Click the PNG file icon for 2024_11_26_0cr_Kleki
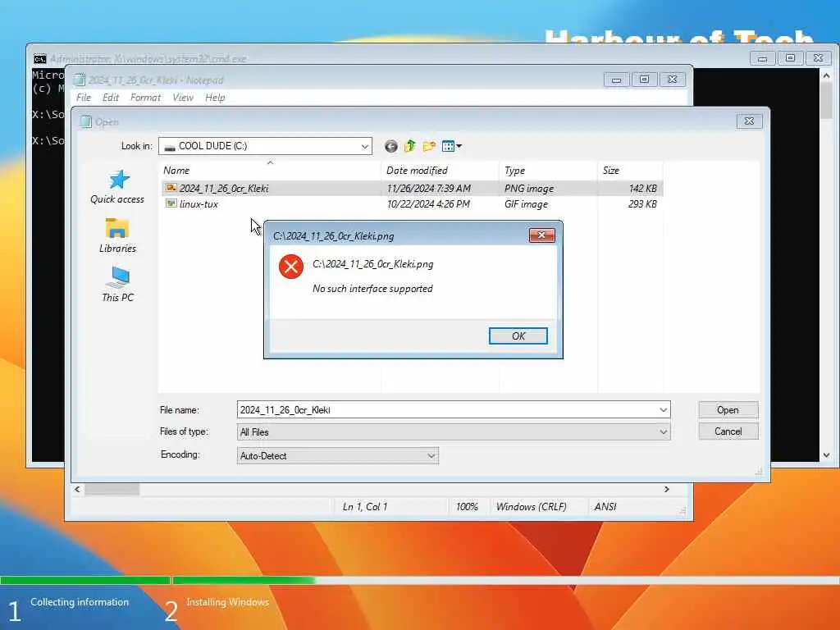Image resolution: width=840 pixels, height=630 pixels. 171,188
